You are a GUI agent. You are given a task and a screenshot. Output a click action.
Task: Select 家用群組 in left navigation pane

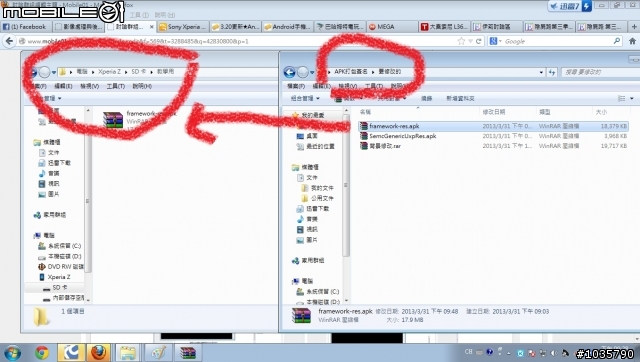click(x=55, y=215)
